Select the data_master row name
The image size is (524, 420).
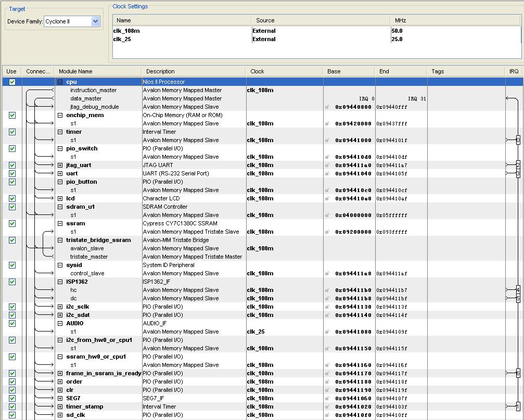[x=86, y=98]
